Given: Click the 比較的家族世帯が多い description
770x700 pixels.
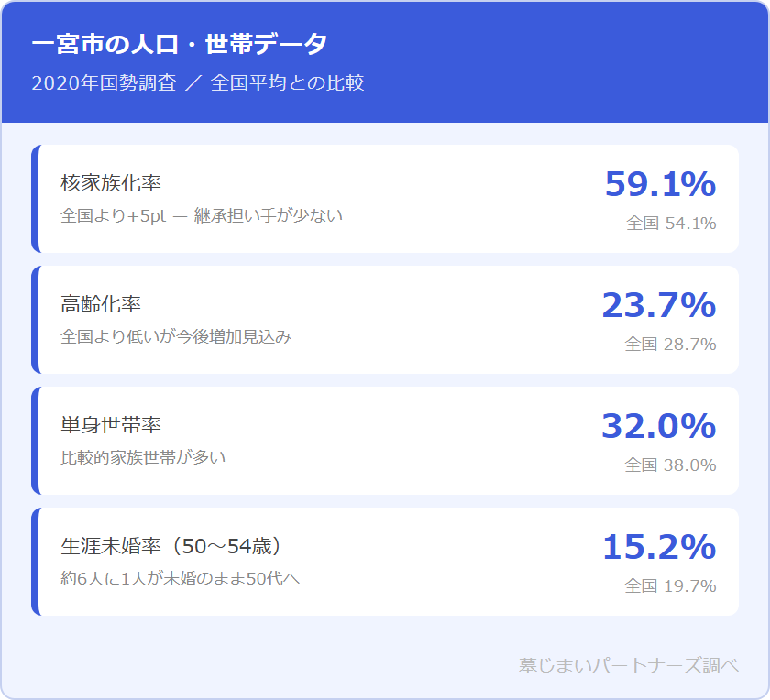Looking at the screenshot, I should pos(143,457).
